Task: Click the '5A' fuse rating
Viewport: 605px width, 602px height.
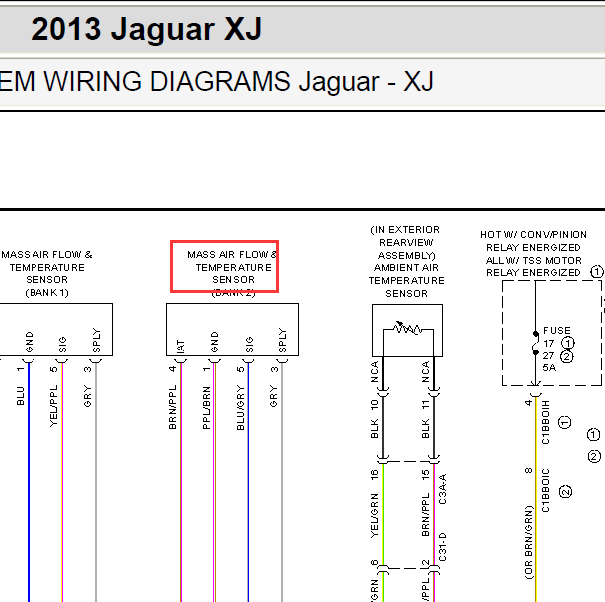Action: point(549,367)
